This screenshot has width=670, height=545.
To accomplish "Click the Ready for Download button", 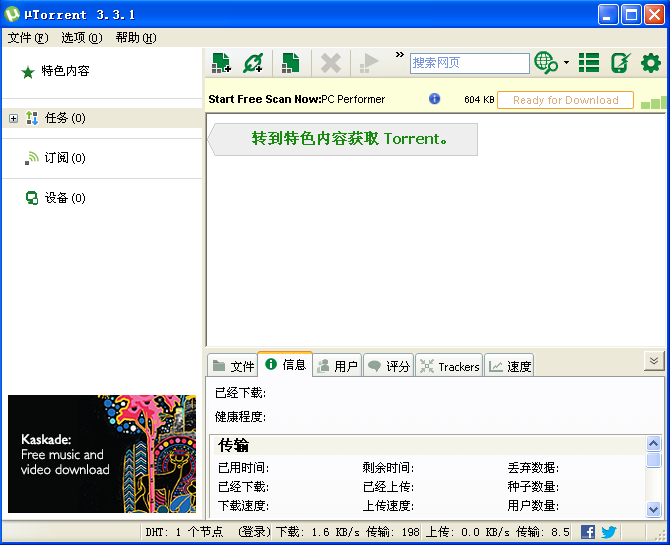I will [x=565, y=100].
